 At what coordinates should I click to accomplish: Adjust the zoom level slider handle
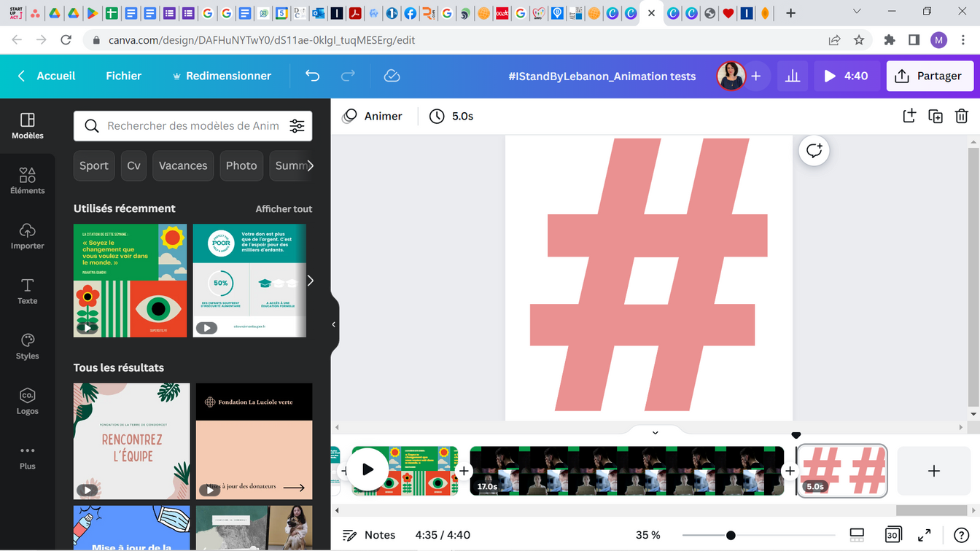tap(731, 535)
